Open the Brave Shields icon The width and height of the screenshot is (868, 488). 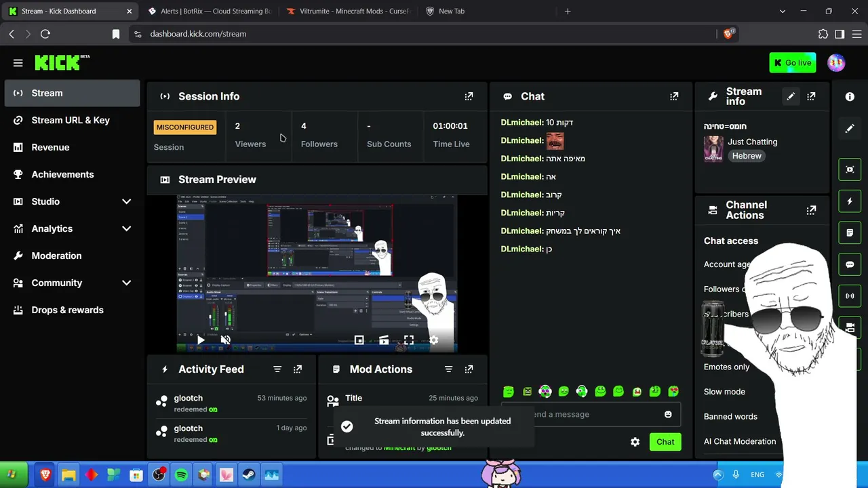[x=729, y=34]
